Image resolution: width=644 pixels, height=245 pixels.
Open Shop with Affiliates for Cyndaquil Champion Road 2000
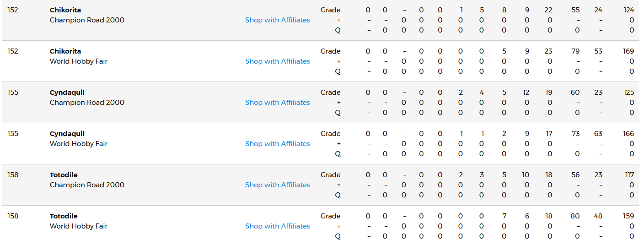coord(277,103)
